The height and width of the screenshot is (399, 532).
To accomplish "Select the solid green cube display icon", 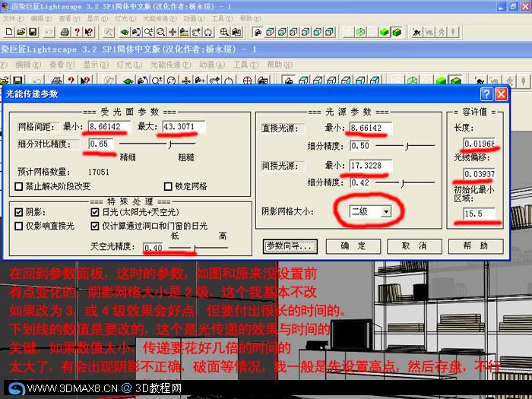I will pyautogui.click(x=384, y=32).
